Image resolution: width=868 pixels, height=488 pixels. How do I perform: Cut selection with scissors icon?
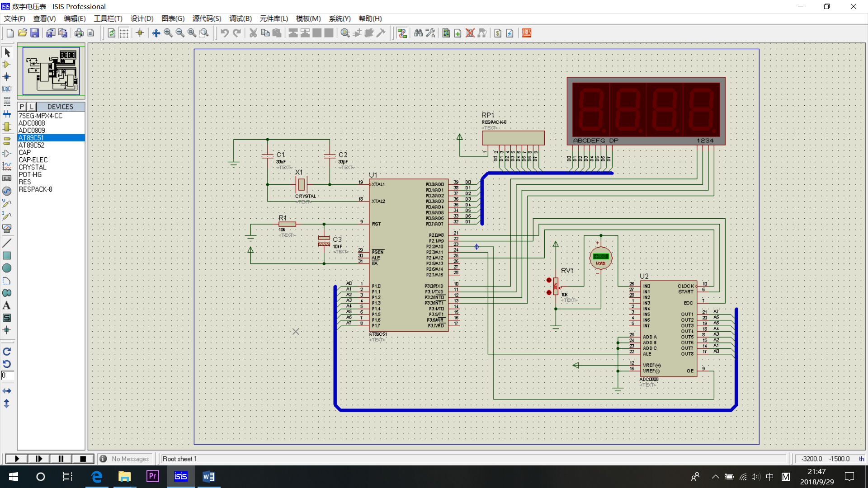click(x=253, y=33)
